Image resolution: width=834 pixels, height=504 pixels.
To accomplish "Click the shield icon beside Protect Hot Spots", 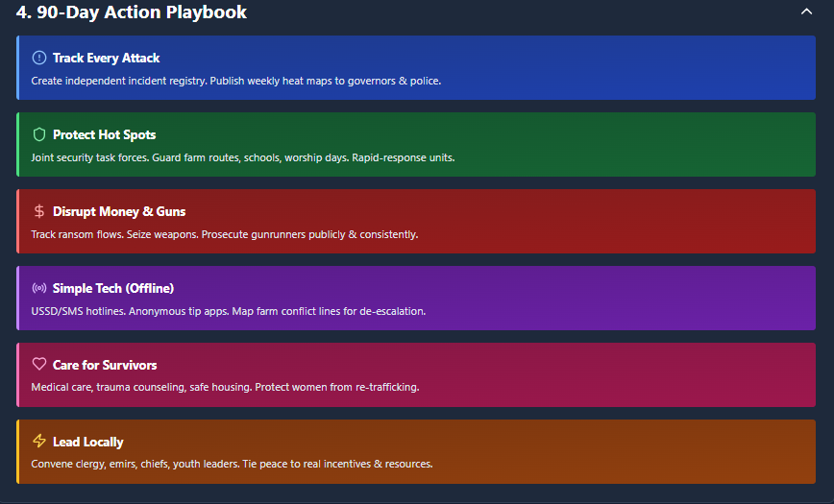I will (x=39, y=134).
